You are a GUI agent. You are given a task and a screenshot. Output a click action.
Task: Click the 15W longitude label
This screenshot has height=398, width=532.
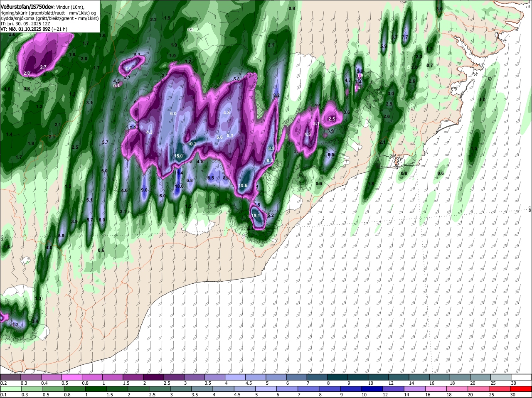pos(403,2)
